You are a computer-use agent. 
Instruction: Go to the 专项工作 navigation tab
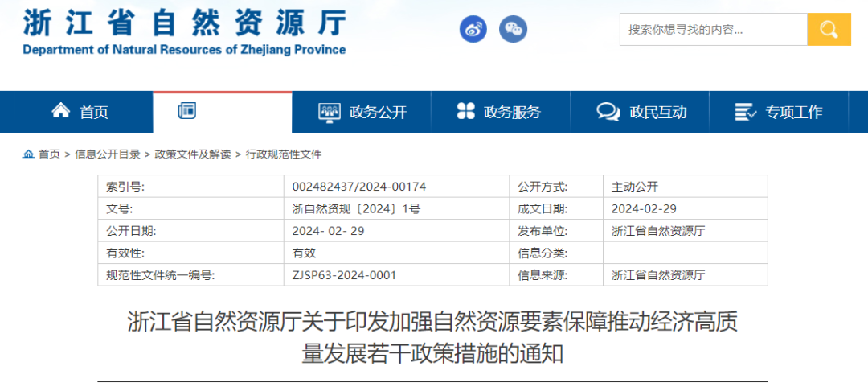pos(779,112)
